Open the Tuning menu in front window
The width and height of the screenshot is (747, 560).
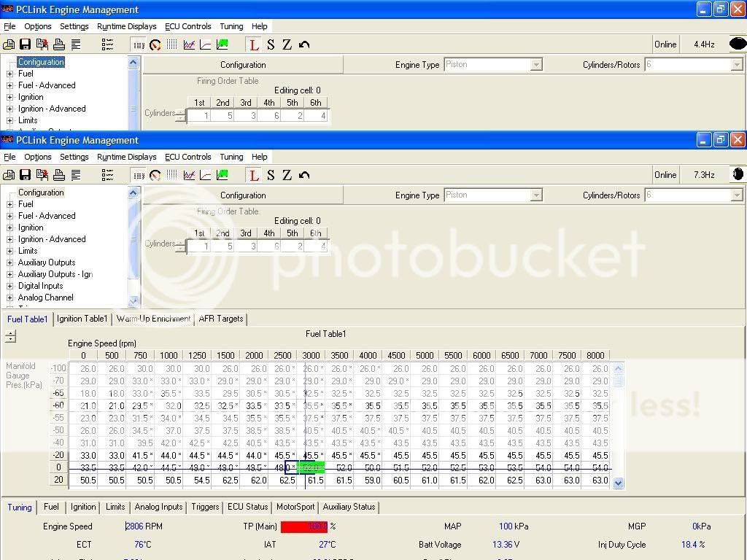click(x=231, y=157)
